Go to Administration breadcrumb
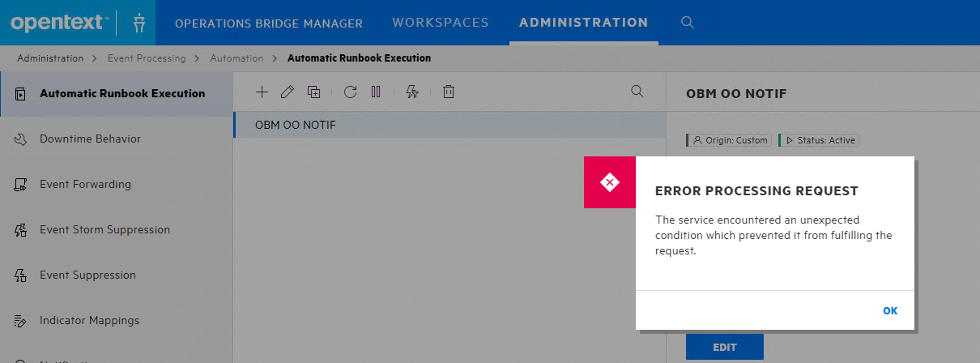Viewport: 980px width, 363px height. coord(50,58)
